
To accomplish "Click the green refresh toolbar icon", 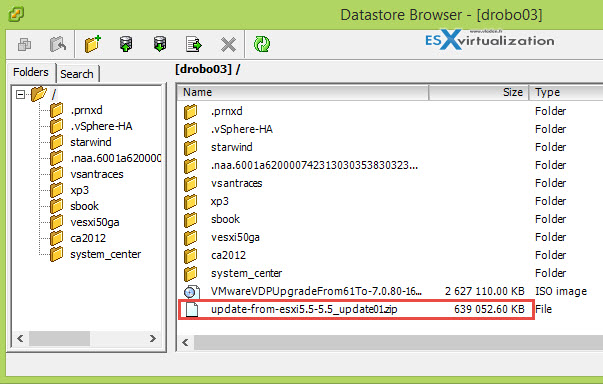I will coord(262,44).
